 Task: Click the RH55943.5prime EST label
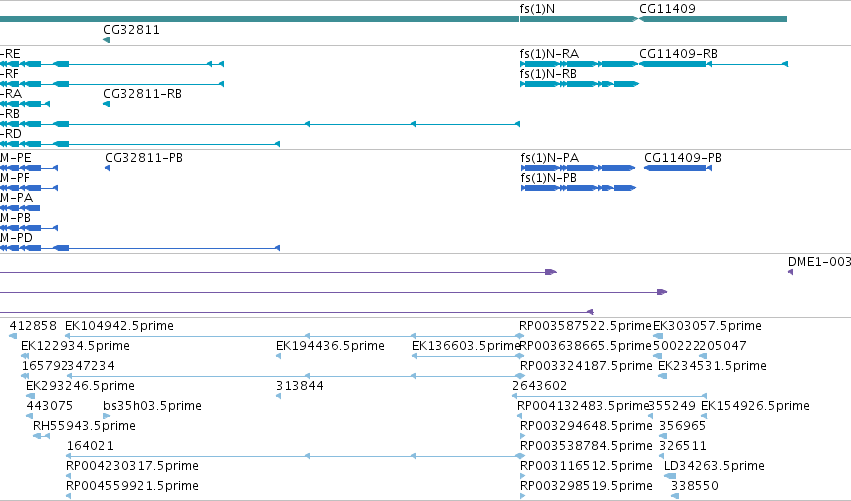pyautogui.click(x=84, y=426)
